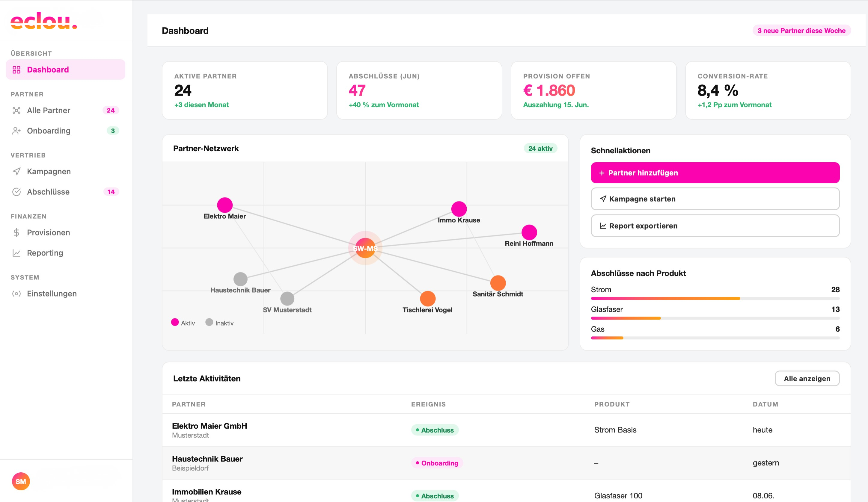868x502 pixels.
Task: Click the Einstellungen settings icon
Action: click(16, 294)
